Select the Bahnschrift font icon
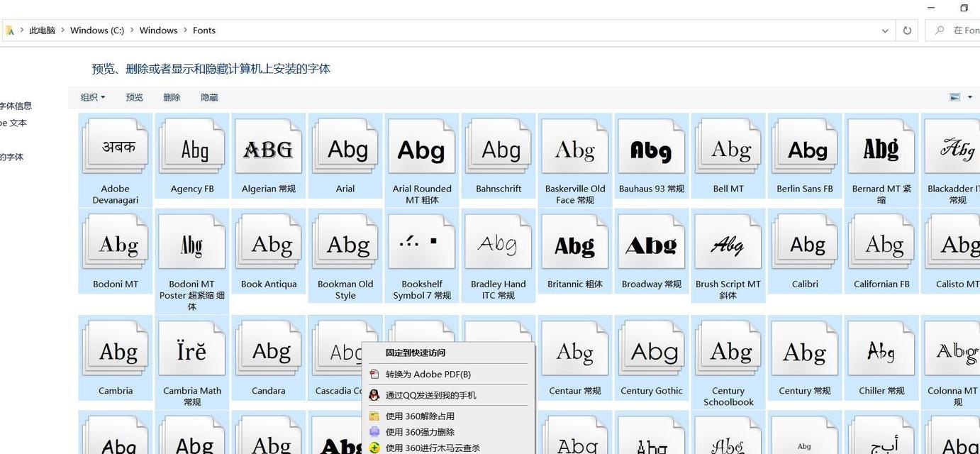This screenshot has width=980, height=454. coord(499,146)
